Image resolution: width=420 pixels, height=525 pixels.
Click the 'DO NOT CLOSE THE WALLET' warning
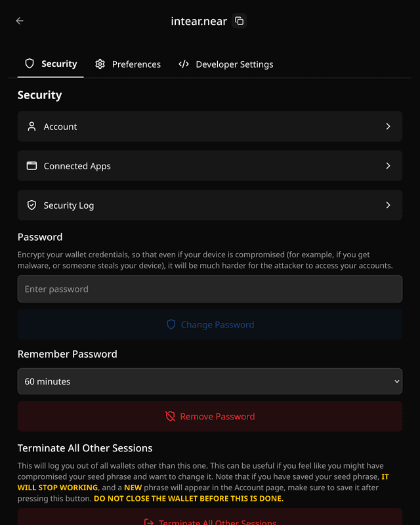coord(188,499)
